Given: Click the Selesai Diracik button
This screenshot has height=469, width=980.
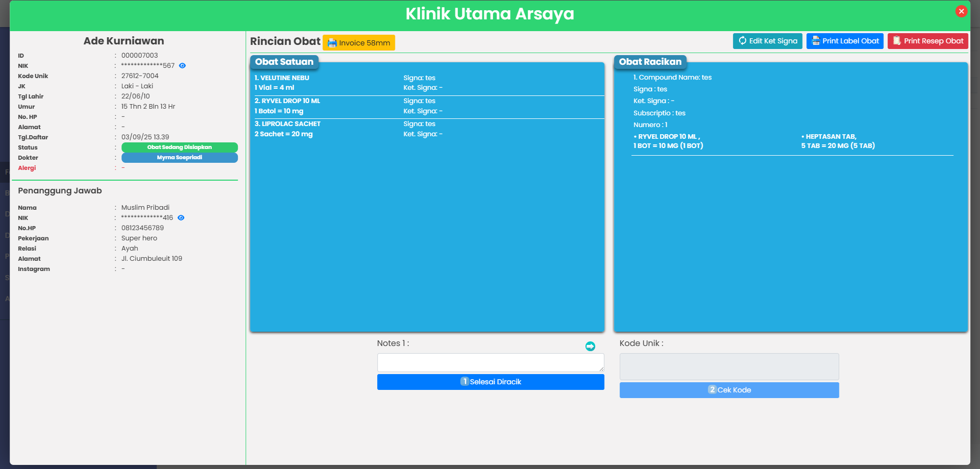Looking at the screenshot, I should [x=490, y=382].
